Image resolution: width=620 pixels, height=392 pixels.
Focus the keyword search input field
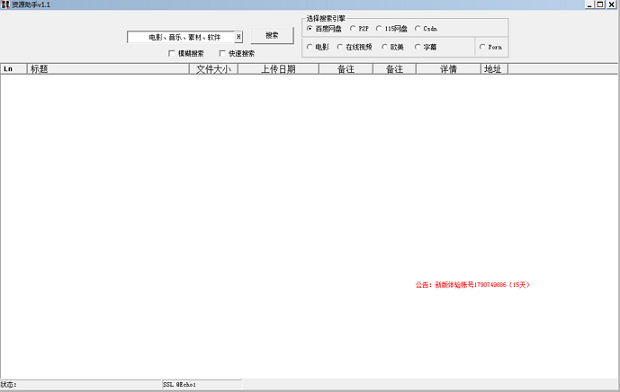(x=181, y=37)
